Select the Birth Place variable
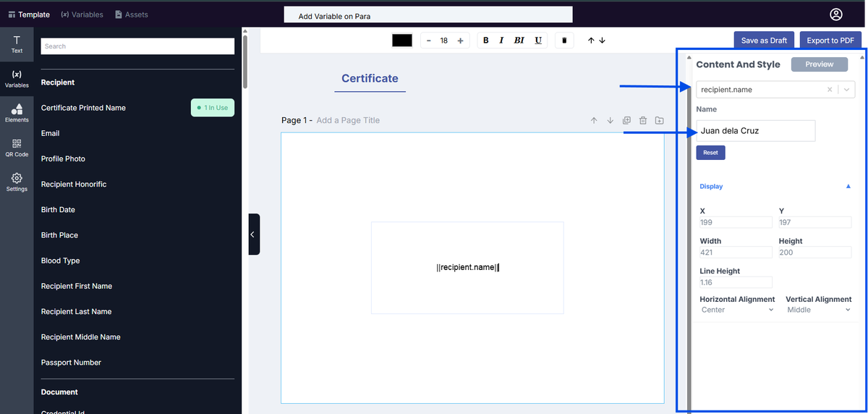 (x=59, y=235)
